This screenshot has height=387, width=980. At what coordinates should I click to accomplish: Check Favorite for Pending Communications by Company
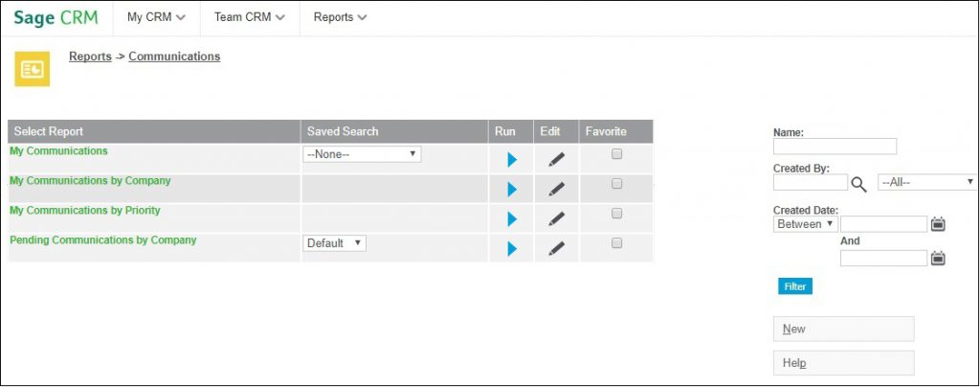(x=617, y=243)
